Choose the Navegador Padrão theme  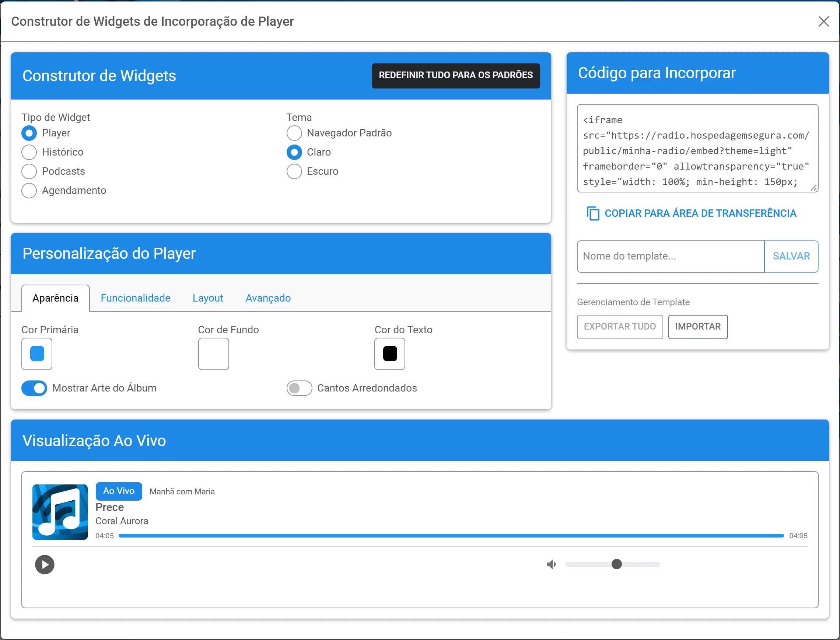click(x=294, y=133)
